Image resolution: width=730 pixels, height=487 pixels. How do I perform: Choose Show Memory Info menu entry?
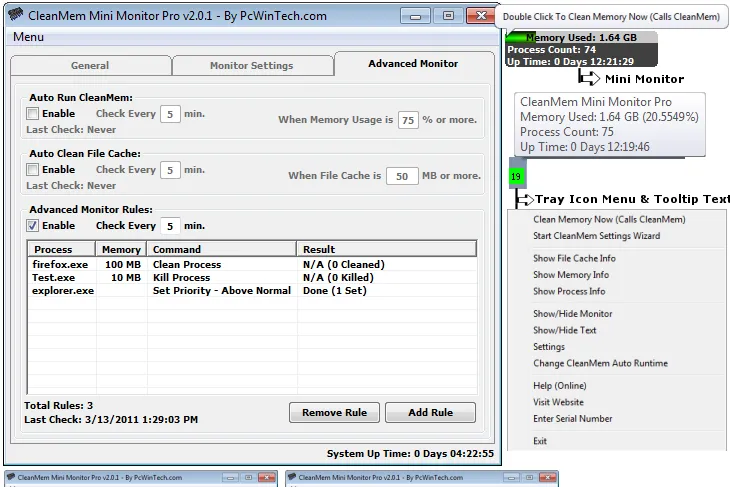coord(571,275)
